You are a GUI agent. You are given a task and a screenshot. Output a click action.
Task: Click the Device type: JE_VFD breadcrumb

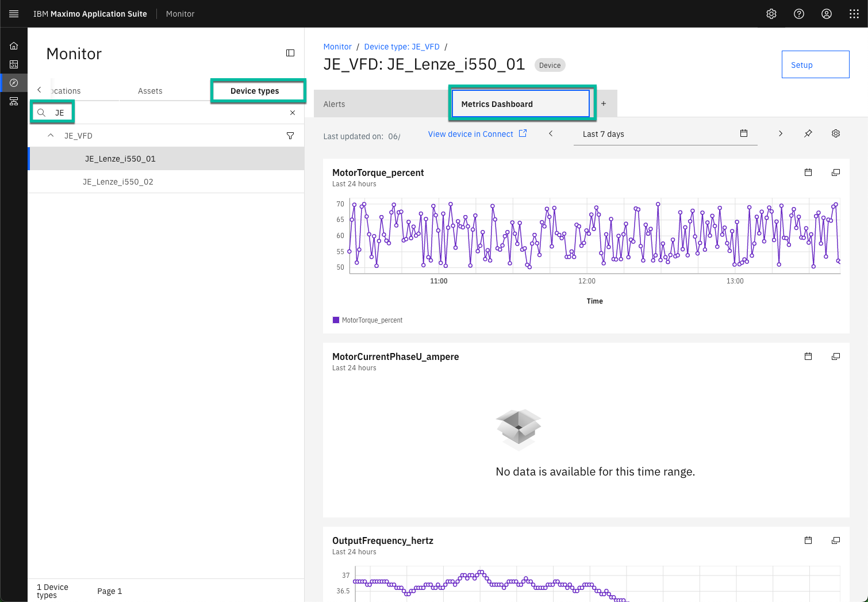[x=402, y=47]
